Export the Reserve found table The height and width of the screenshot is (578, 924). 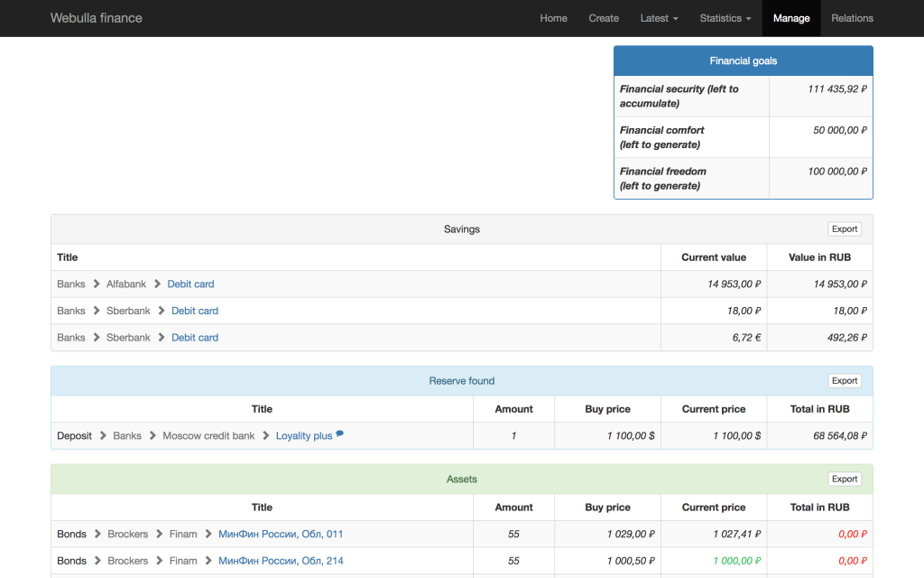click(845, 381)
